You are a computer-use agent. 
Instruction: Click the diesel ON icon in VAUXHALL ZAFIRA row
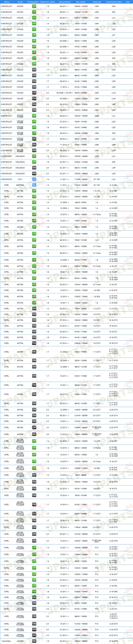point(34,641)
